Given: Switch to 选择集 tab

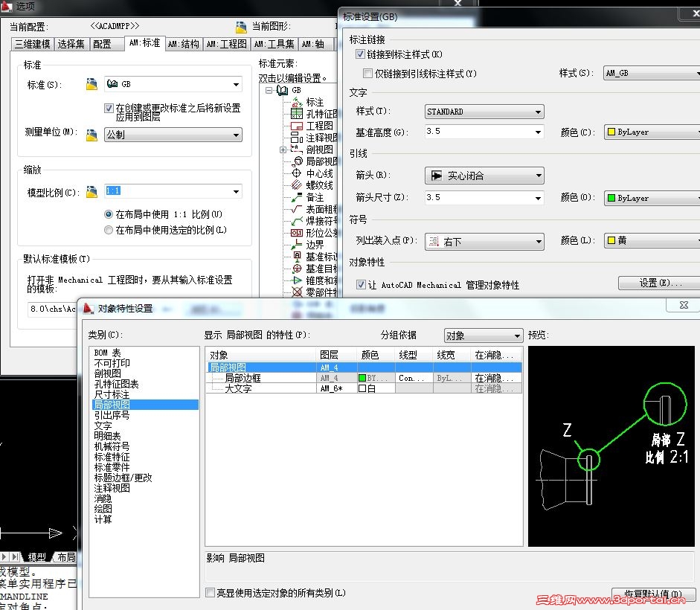Looking at the screenshot, I should click(x=71, y=44).
